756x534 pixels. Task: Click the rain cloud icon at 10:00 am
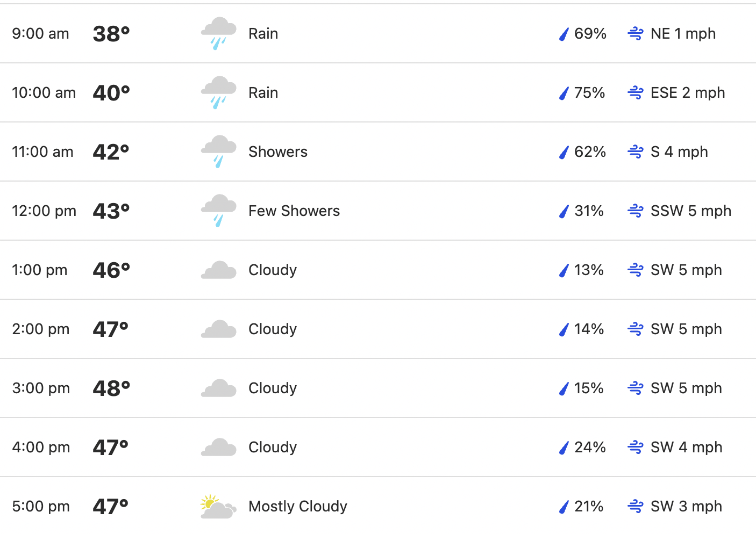tap(218, 92)
